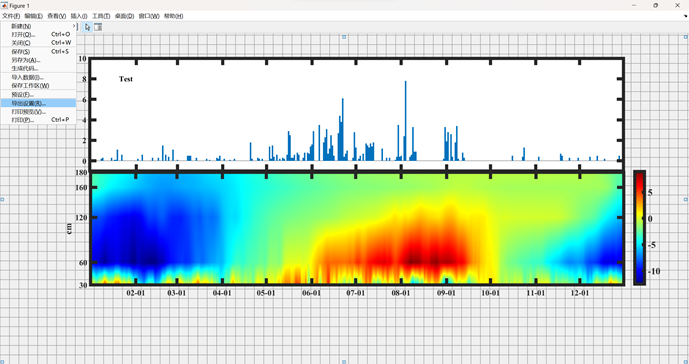
Task: Open the 编辑(E) menu
Action: [33, 16]
